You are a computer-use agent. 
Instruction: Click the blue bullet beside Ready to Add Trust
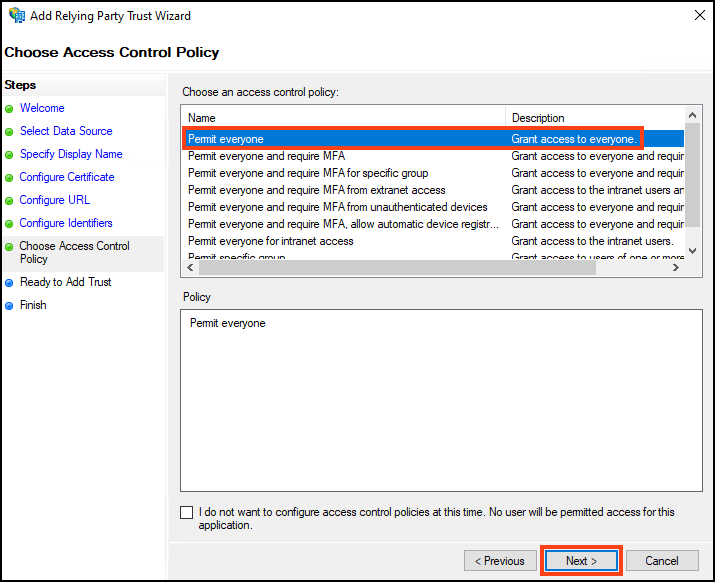click(x=9, y=283)
